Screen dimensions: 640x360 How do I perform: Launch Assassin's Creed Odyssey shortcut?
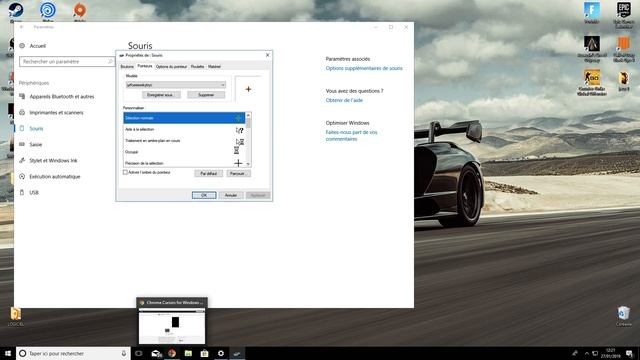click(x=591, y=48)
